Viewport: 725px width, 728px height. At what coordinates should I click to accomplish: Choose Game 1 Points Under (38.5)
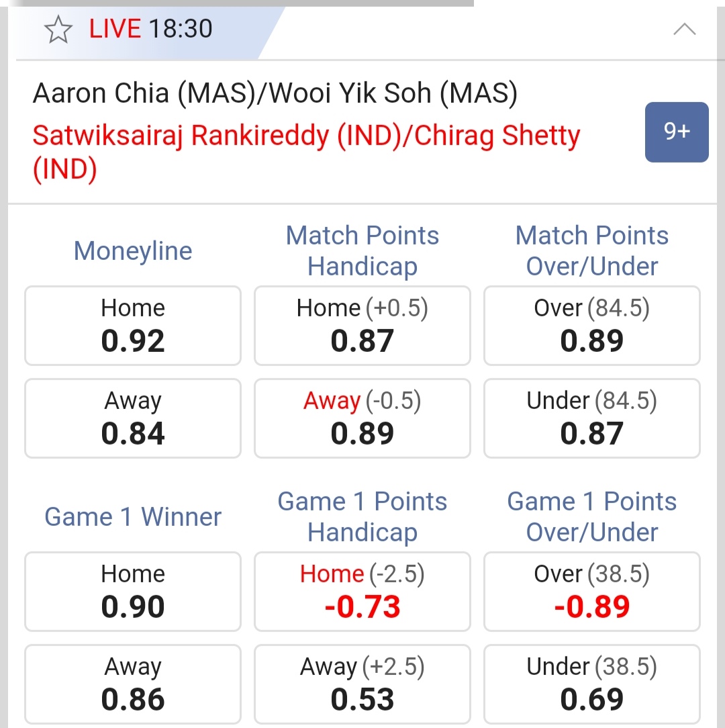591,684
